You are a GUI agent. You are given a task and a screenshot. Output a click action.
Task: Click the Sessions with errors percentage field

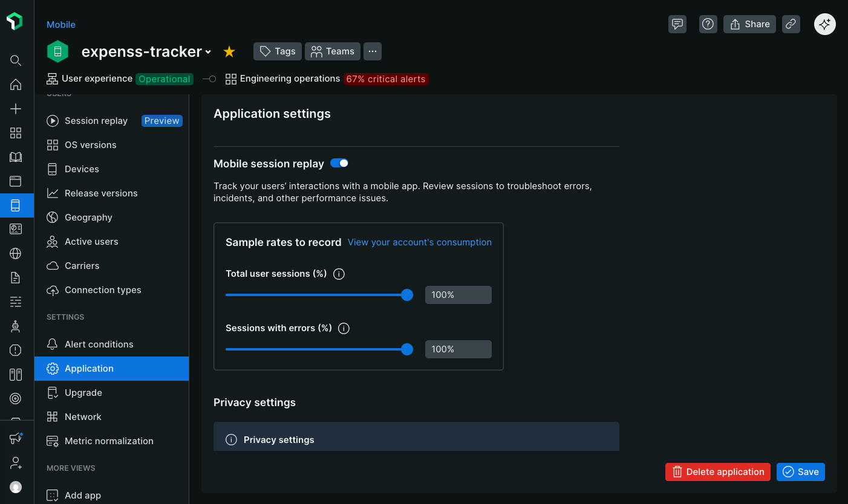tap(458, 349)
